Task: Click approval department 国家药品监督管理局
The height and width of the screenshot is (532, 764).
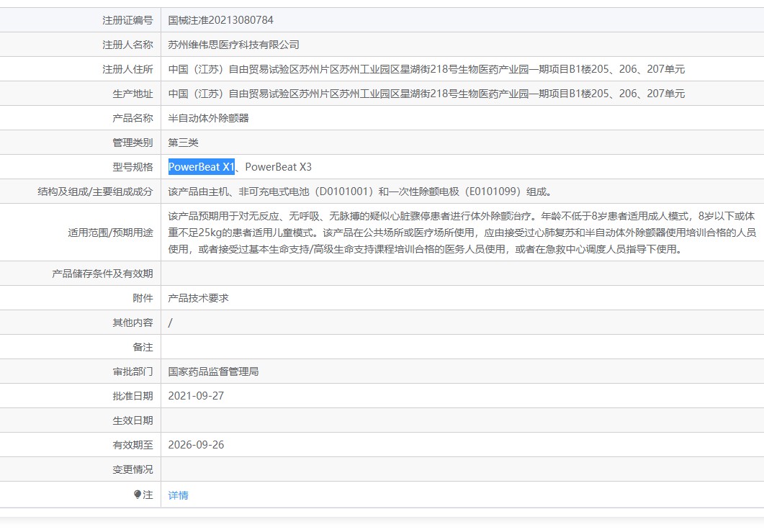Action: 213,371
